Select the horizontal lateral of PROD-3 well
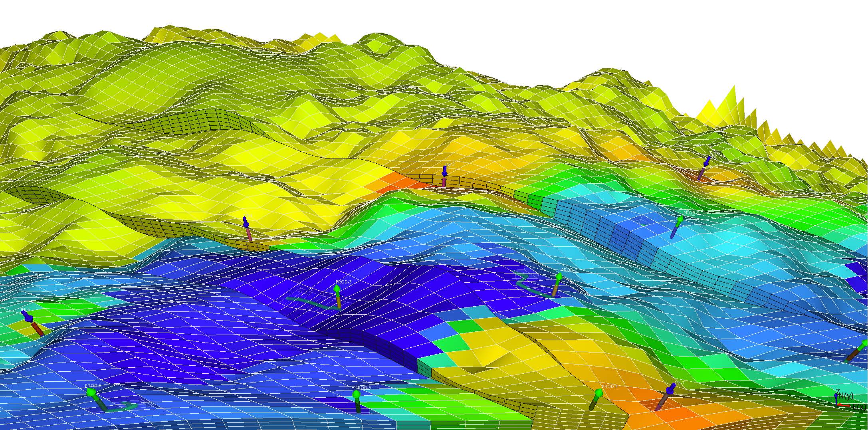This screenshot has width=868, height=430. click(x=307, y=301)
